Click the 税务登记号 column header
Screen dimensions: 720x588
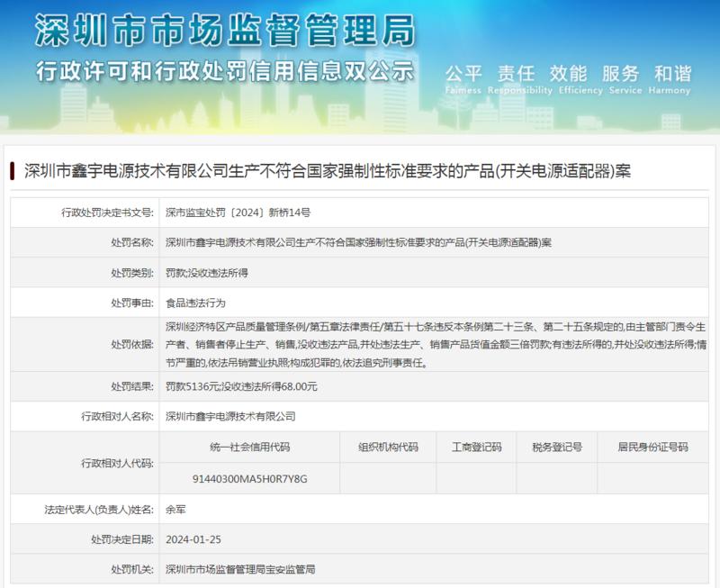coord(557,447)
